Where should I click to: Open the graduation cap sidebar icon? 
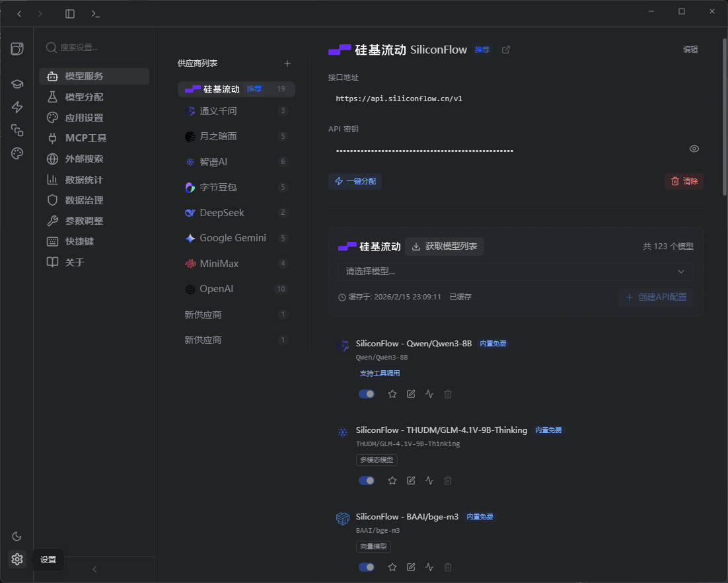point(17,83)
